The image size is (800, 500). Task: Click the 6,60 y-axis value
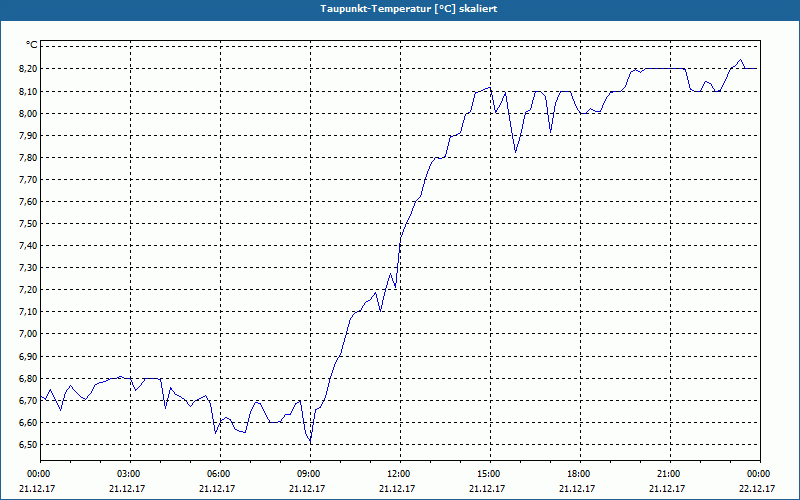28,422
